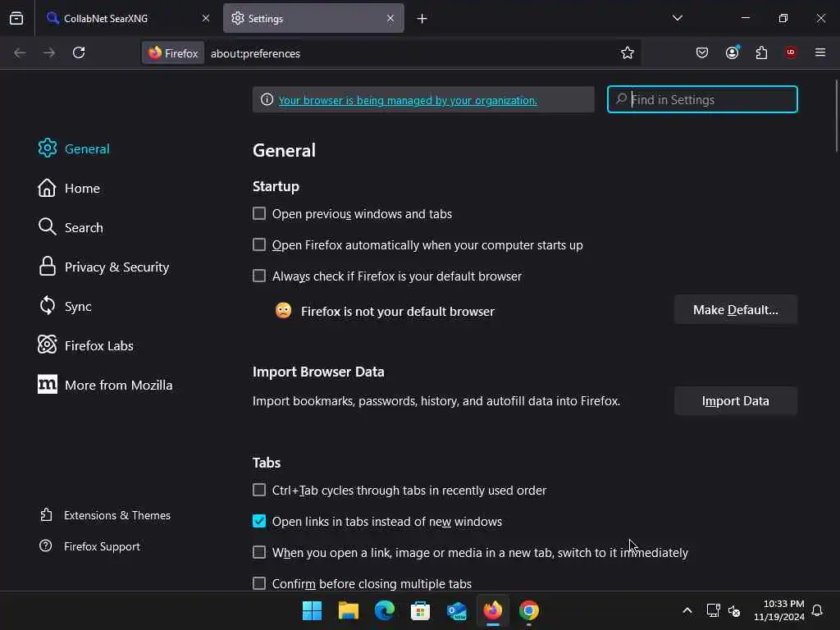Viewport: 840px width, 630px height.
Task: Open More from Mozilla category
Action: pos(105,386)
